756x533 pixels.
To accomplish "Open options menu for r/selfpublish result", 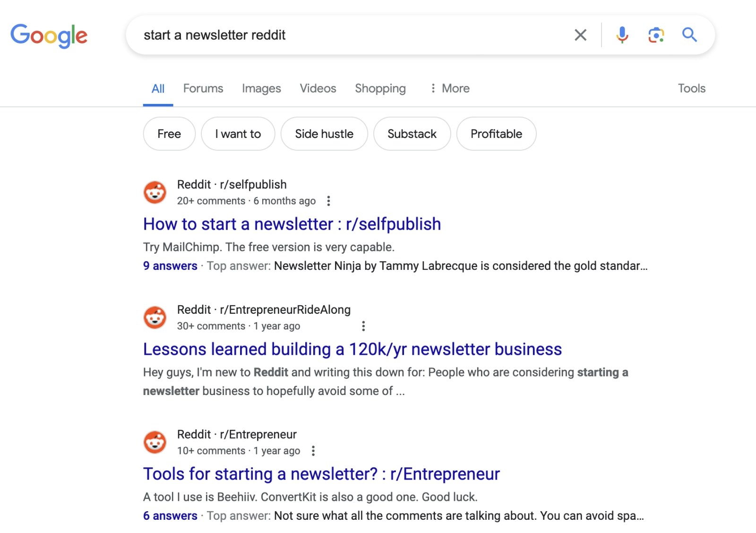I will pos(328,201).
